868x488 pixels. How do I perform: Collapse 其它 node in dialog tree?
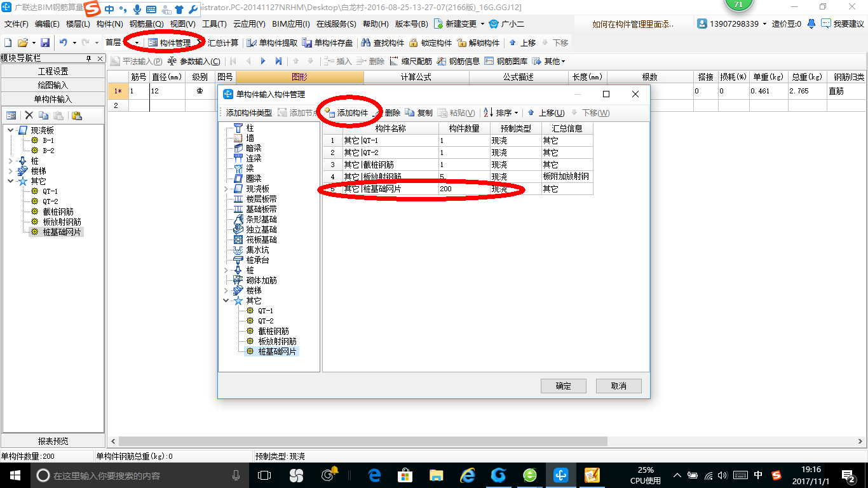pos(226,301)
